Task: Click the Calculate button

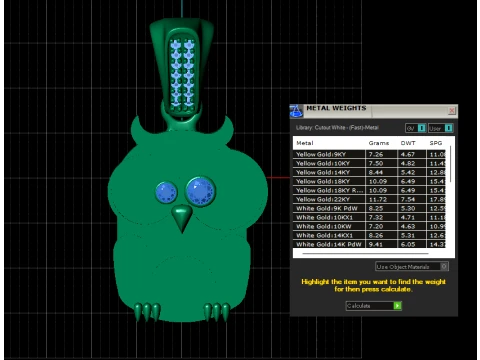Action: tap(374, 306)
